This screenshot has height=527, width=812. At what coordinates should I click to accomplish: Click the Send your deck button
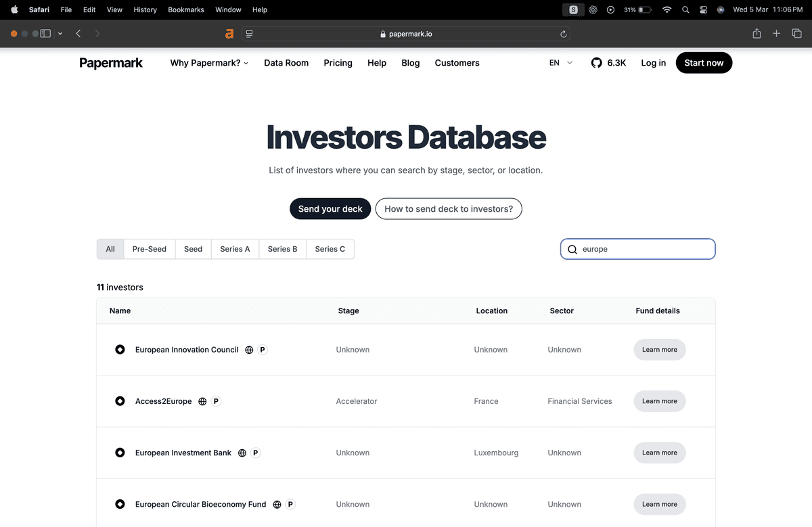330,209
